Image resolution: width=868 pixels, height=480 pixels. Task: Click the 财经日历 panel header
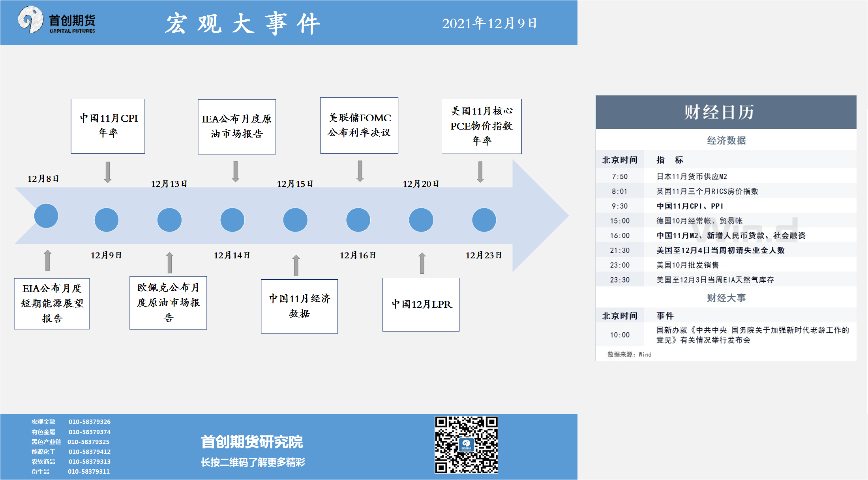(x=726, y=112)
